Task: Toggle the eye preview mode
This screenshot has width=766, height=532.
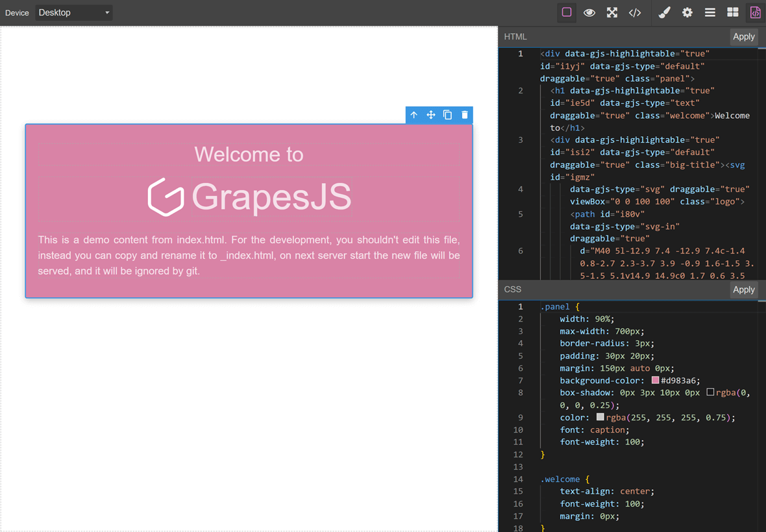Action: [589, 13]
